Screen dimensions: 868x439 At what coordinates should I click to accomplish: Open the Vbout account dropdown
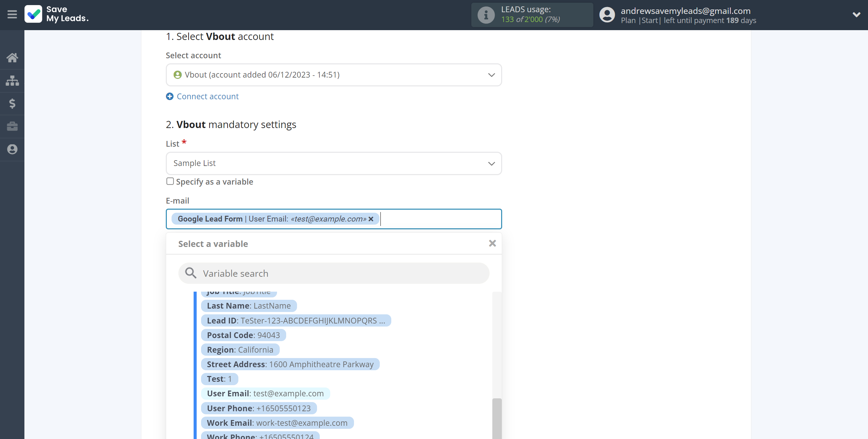[334, 75]
